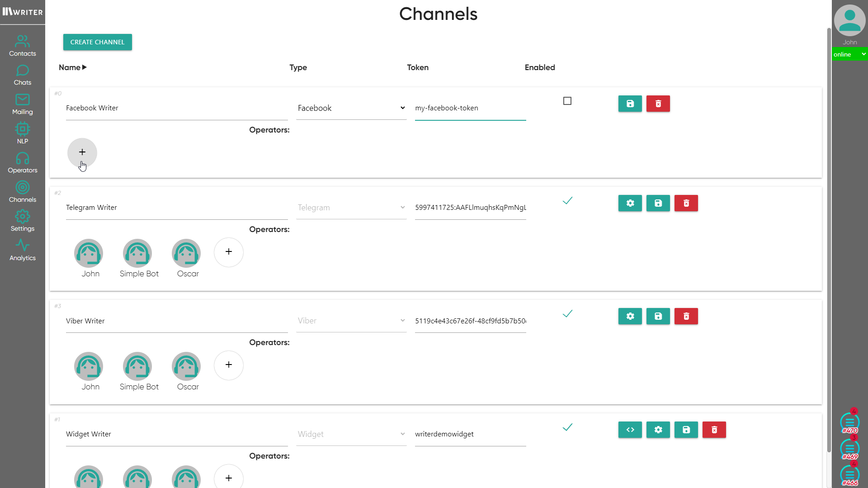Open the Chats section in sidebar
Screen dimensions: 868x488
coord(23,75)
